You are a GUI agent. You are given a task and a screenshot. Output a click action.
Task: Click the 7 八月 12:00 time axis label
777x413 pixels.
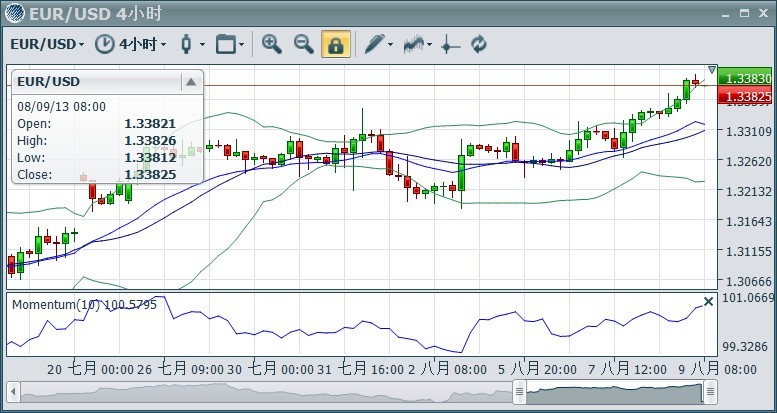[x=627, y=369]
